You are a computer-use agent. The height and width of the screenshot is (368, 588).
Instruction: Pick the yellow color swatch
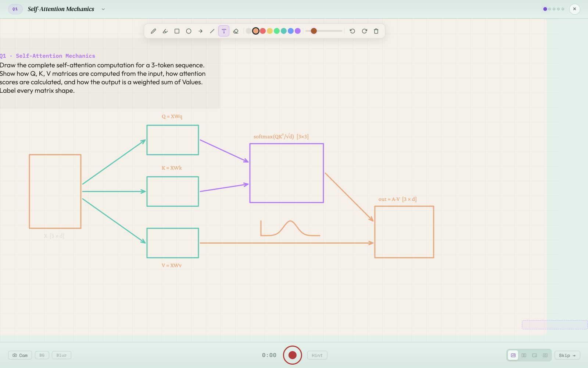click(x=270, y=31)
